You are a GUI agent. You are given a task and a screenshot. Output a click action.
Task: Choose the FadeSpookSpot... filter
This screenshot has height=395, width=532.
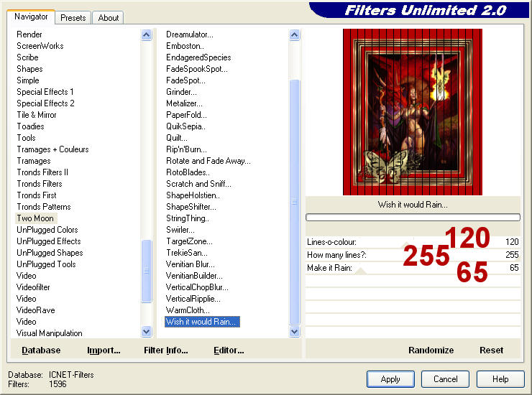tap(197, 69)
